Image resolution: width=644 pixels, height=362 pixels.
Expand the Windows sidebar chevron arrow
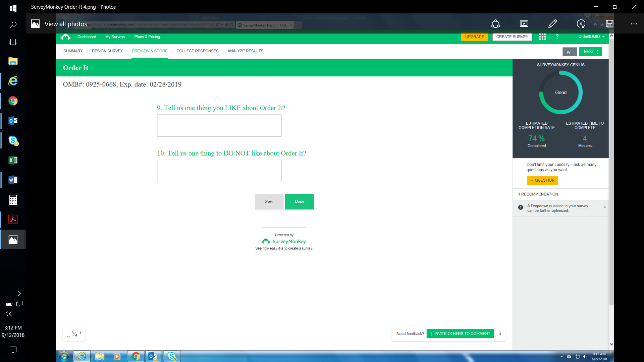click(19, 294)
